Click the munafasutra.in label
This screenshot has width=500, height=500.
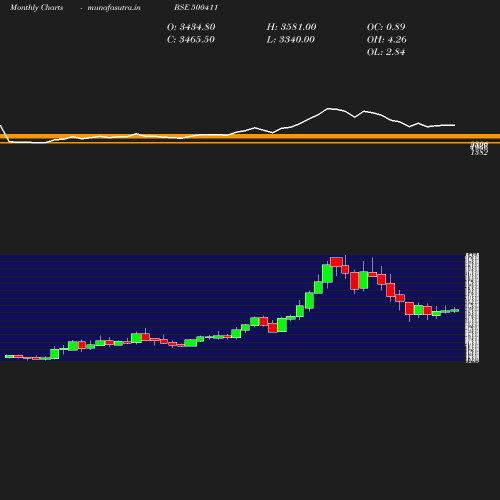(114, 8)
